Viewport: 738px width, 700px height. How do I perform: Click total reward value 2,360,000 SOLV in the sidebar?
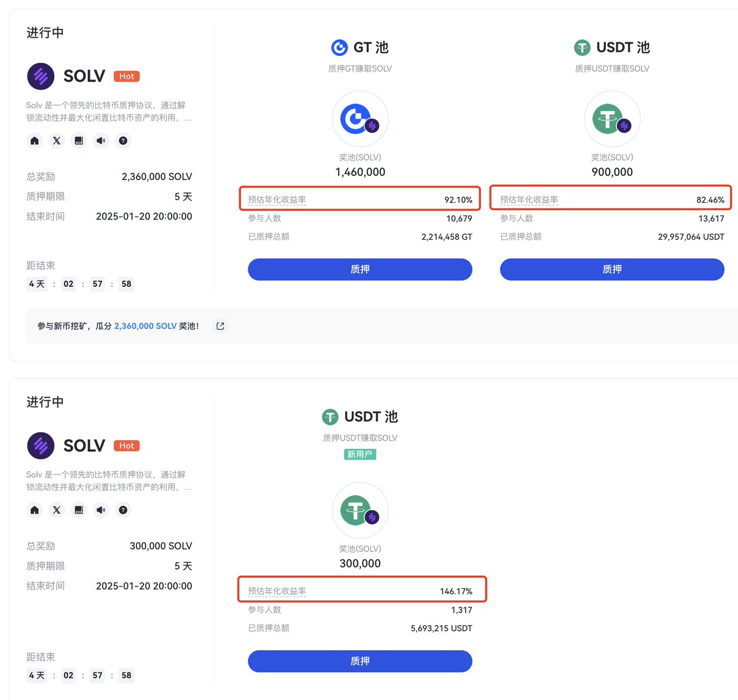tap(157, 176)
